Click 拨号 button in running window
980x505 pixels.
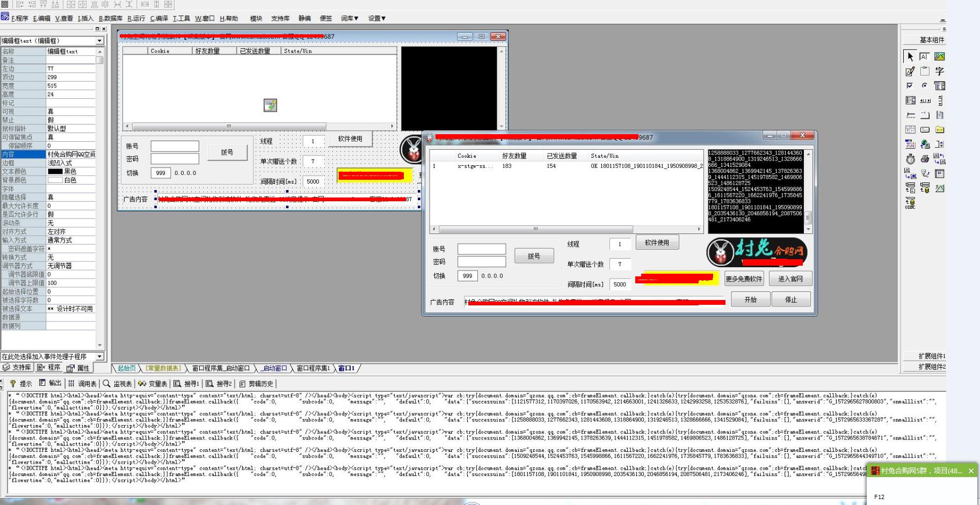[x=534, y=256]
